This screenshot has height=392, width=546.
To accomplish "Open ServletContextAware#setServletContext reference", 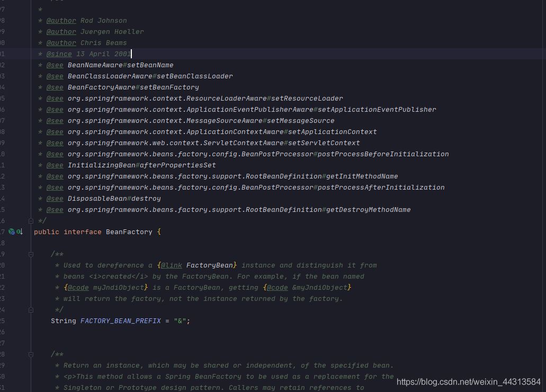I will click(x=214, y=143).
